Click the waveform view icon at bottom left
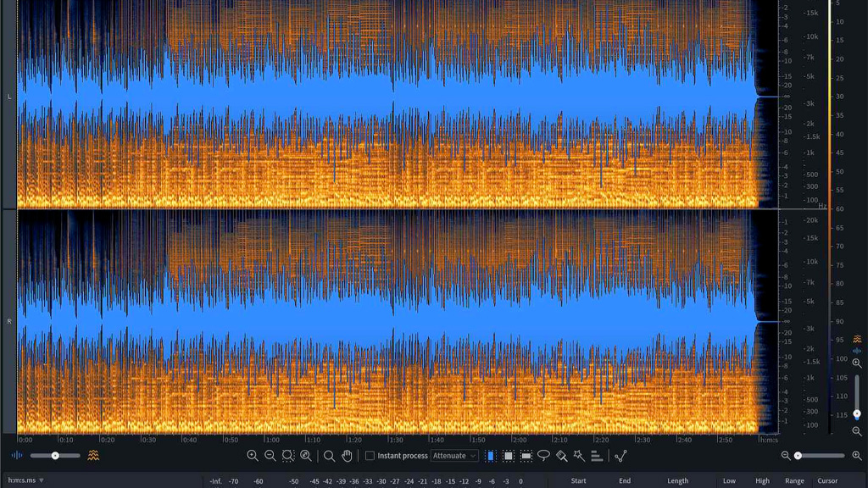This screenshot has height=488, width=868. point(17,455)
